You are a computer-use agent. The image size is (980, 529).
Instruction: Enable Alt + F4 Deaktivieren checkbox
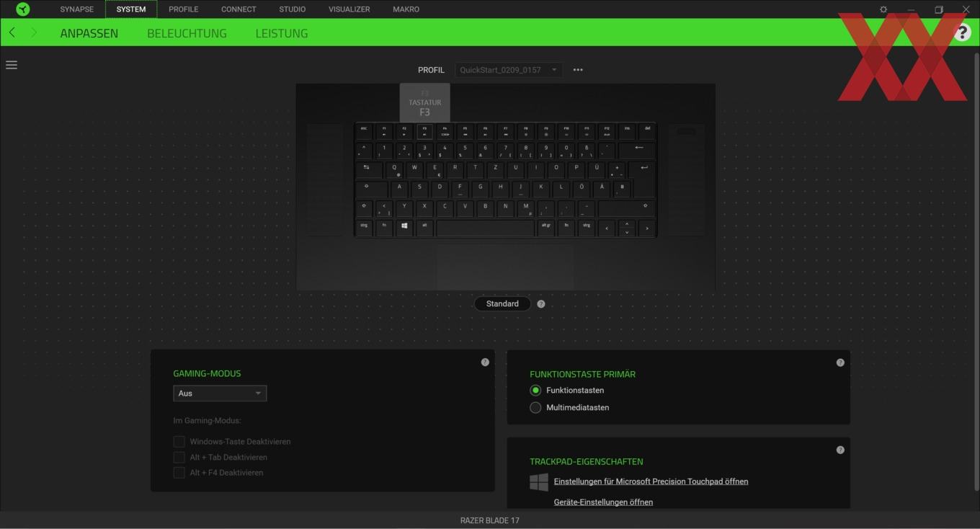[179, 473]
